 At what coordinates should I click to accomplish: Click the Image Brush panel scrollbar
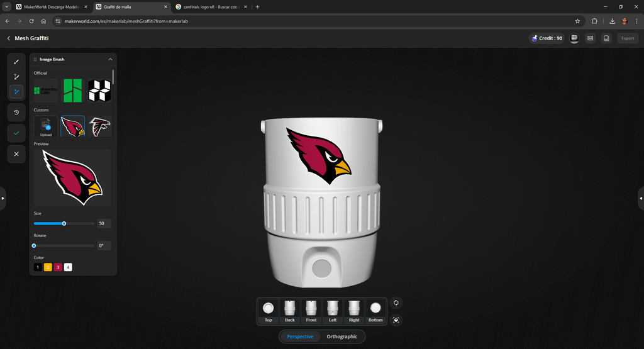point(113,77)
